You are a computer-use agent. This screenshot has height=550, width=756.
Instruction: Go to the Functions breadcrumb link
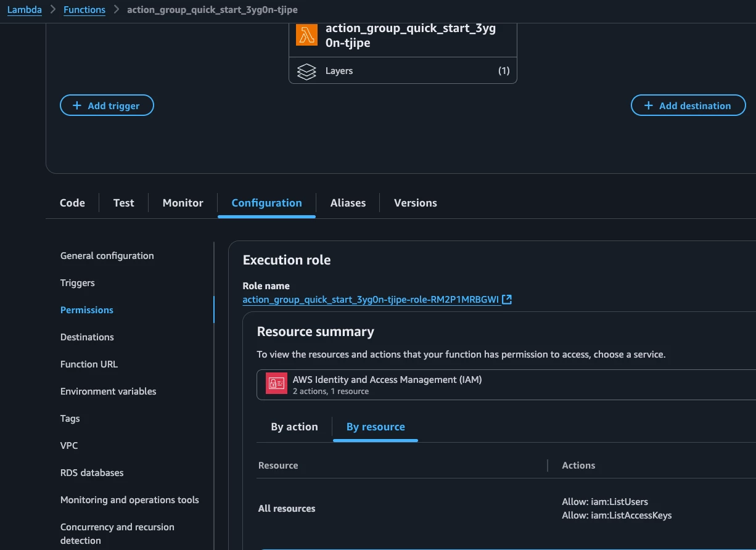pyautogui.click(x=84, y=10)
